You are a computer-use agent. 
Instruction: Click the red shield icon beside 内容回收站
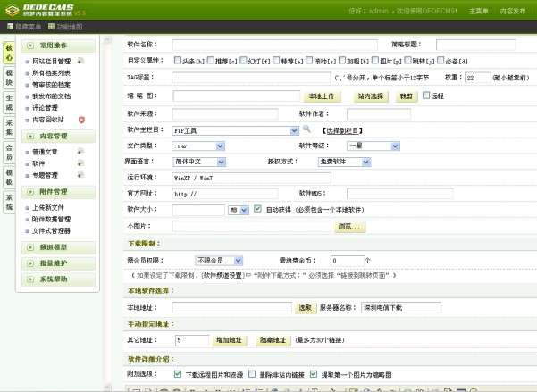pos(81,120)
